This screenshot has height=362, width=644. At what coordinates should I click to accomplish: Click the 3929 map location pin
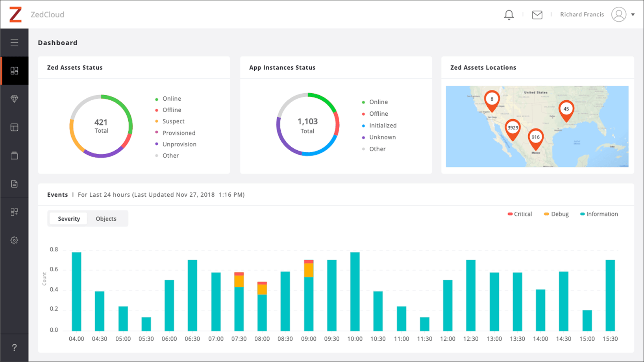[513, 129]
